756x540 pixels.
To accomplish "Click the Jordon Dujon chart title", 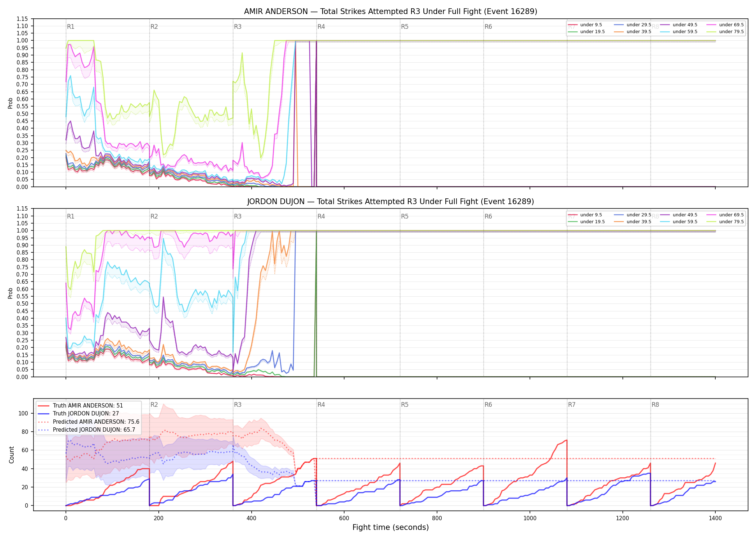I will click(x=391, y=202).
